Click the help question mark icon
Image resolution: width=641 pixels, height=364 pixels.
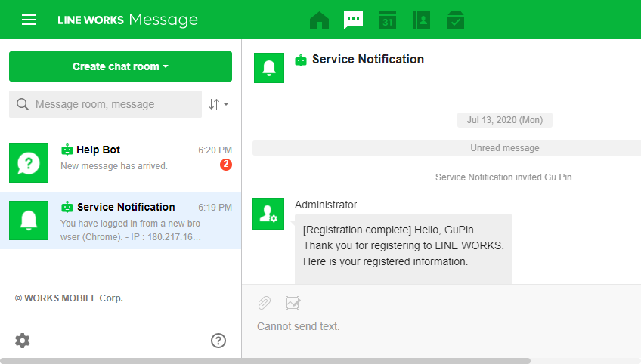tap(218, 341)
